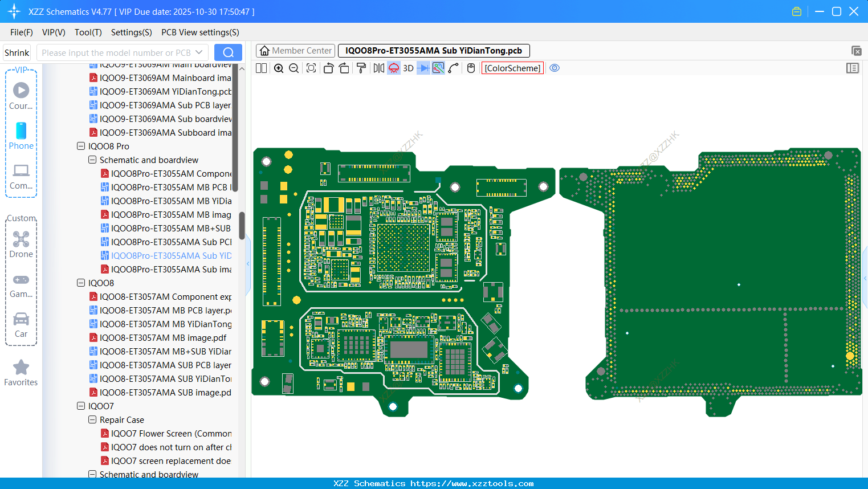The width and height of the screenshot is (868, 489).
Task: Click the Shrink button
Action: point(17,52)
